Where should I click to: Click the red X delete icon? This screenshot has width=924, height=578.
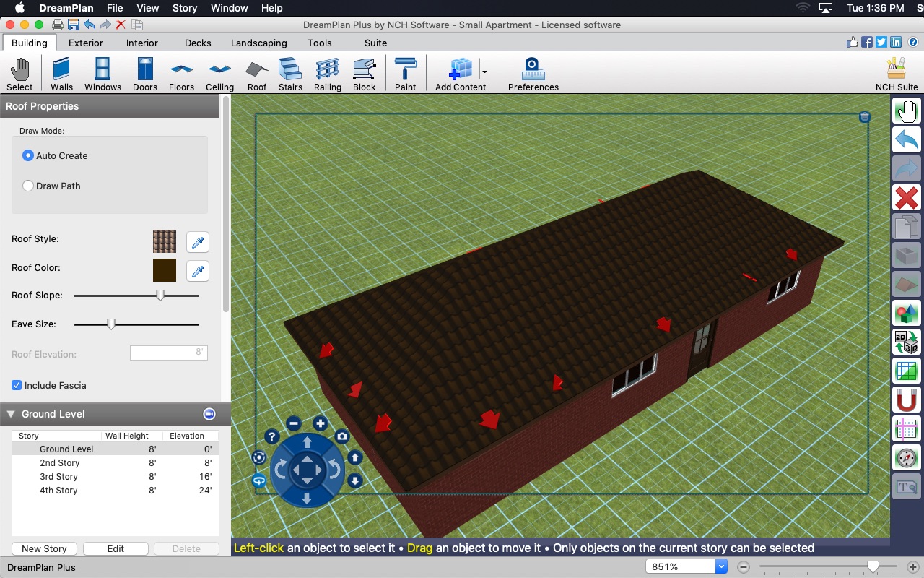(x=906, y=197)
